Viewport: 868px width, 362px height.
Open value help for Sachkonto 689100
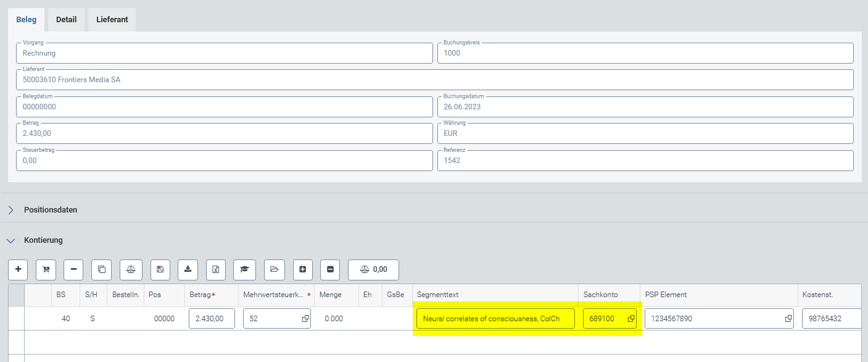click(x=631, y=319)
